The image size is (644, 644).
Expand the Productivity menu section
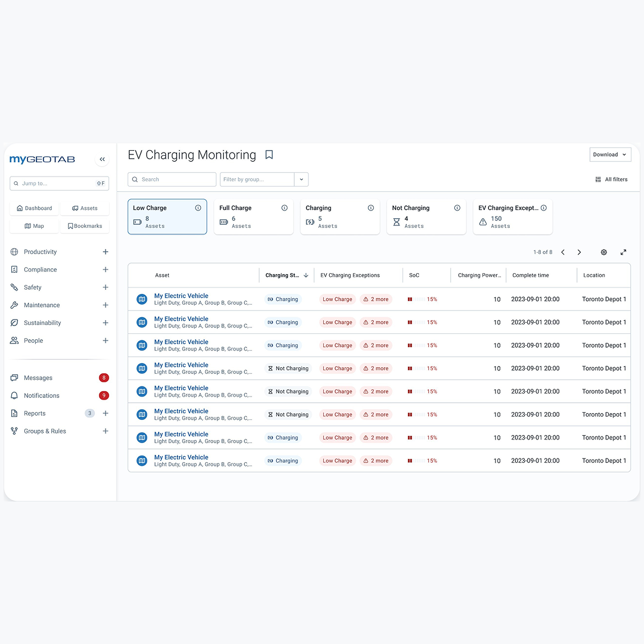coord(106,252)
